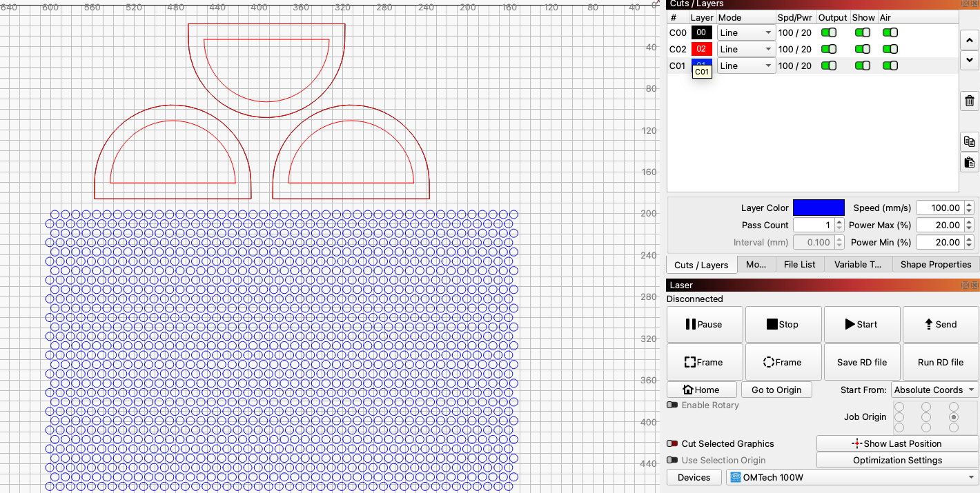
Task: Click the circular rubber-band Frame button
Action: tap(783, 362)
